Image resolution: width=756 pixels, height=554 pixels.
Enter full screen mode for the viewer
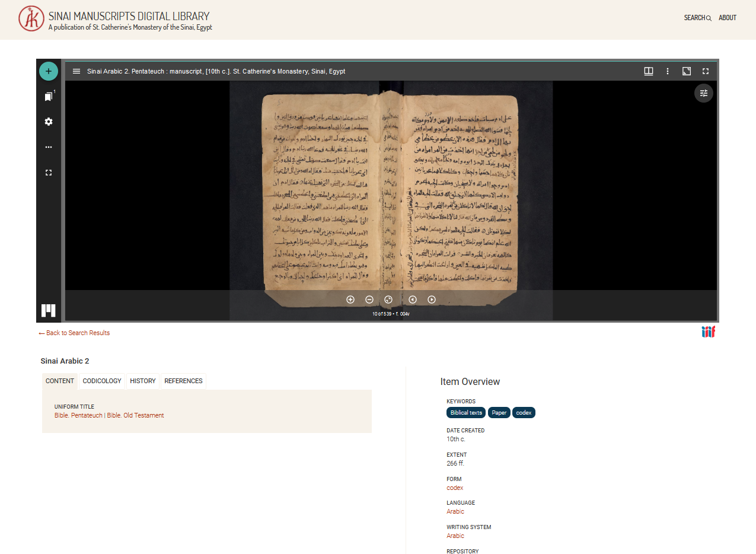click(705, 71)
